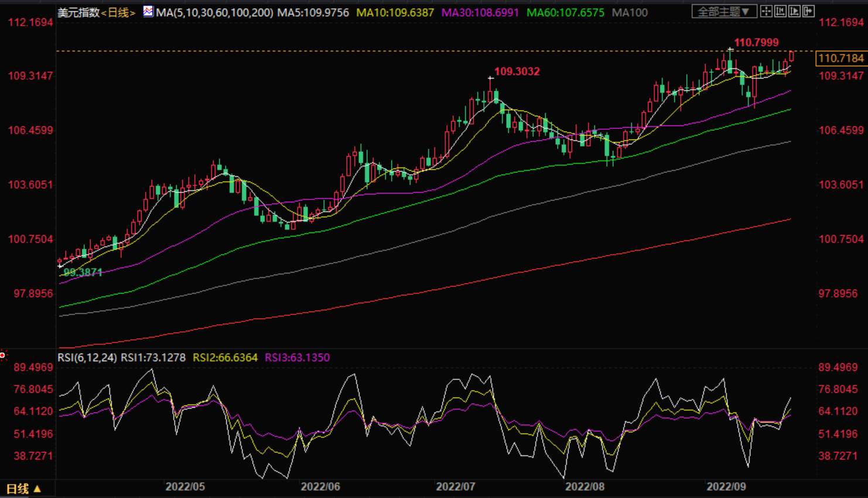Image resolution: width=868 pixels, height=498 pixels.
Task: Select the MA60 green legend label
Action: [565, 12]
